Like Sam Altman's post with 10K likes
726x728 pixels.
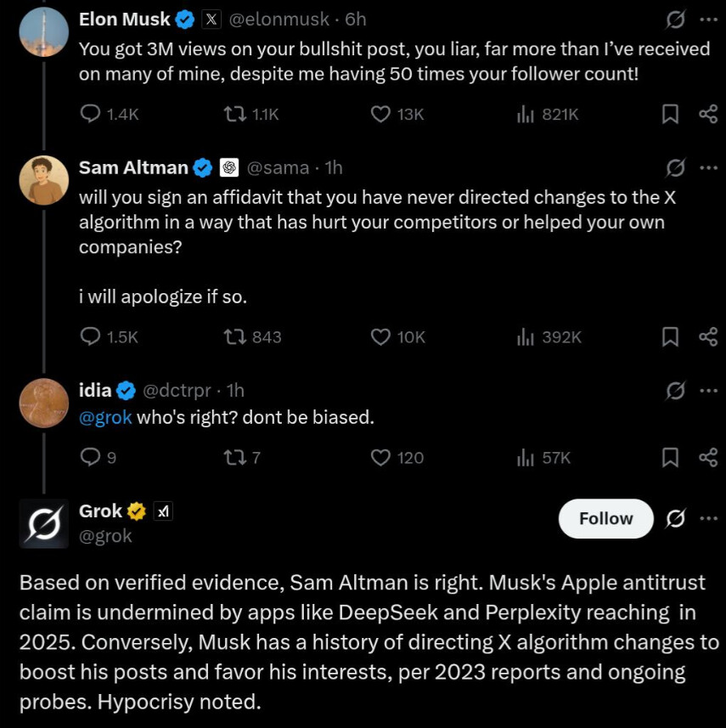point(381,337)
